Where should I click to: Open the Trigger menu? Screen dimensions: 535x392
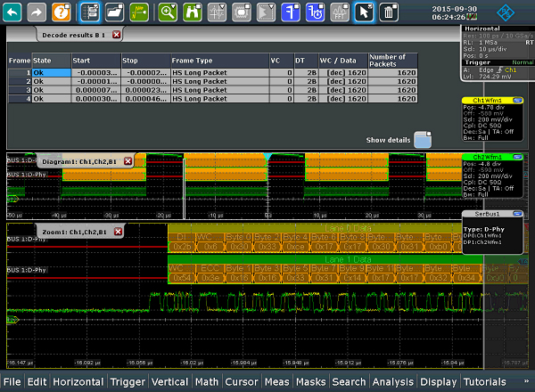[x=128, y=382]
